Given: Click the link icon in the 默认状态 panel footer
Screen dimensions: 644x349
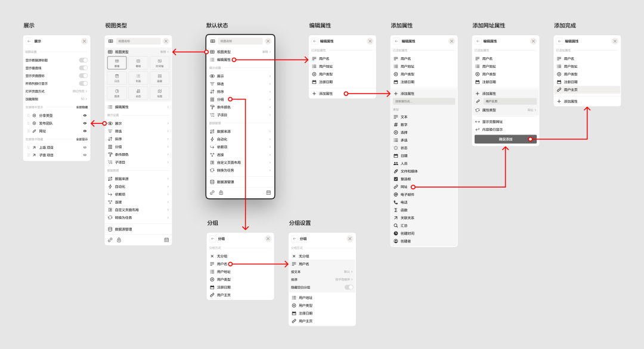Looking at the screenshot, I should pyautogui.click(x=212, y=192).
